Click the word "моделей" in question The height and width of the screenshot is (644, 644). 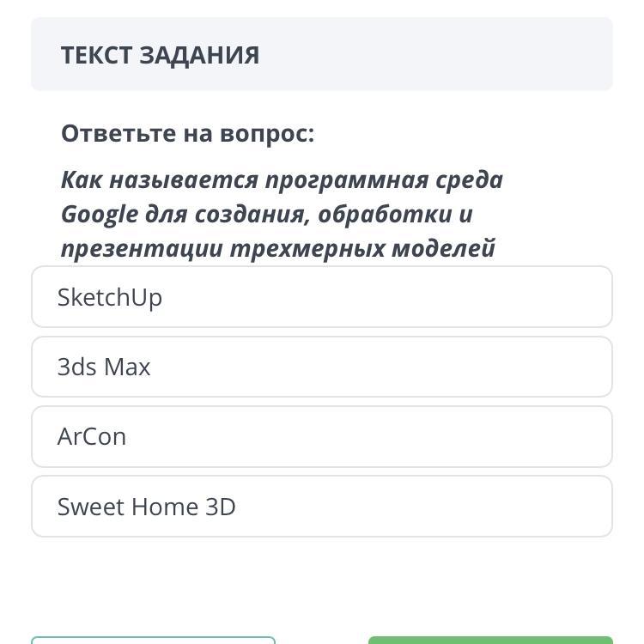pyautogui.click(x=444, y=249)
